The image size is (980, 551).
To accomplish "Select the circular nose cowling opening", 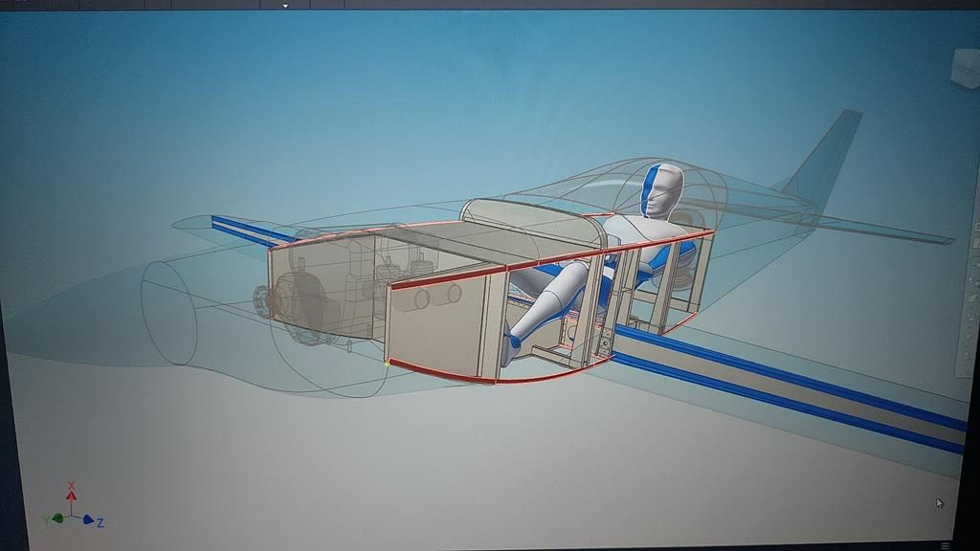I will tap(167, 311).
